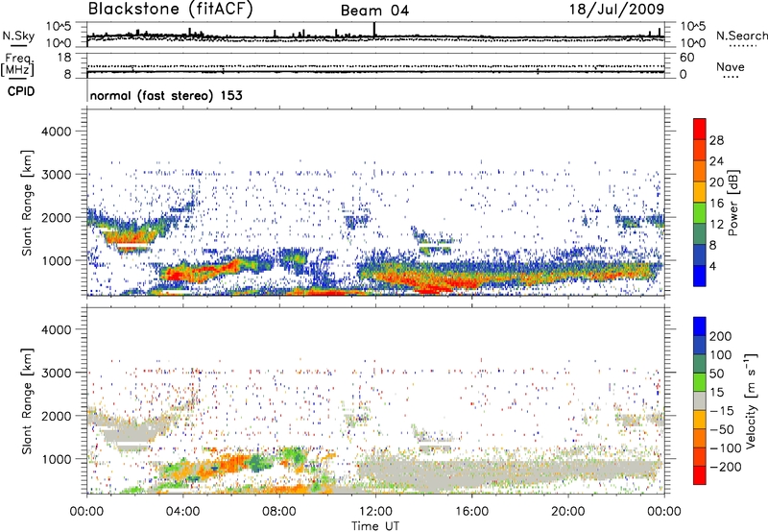768x532 pixels.
Task: Click the 16:00 time tick label
Action: coord(471,512)
